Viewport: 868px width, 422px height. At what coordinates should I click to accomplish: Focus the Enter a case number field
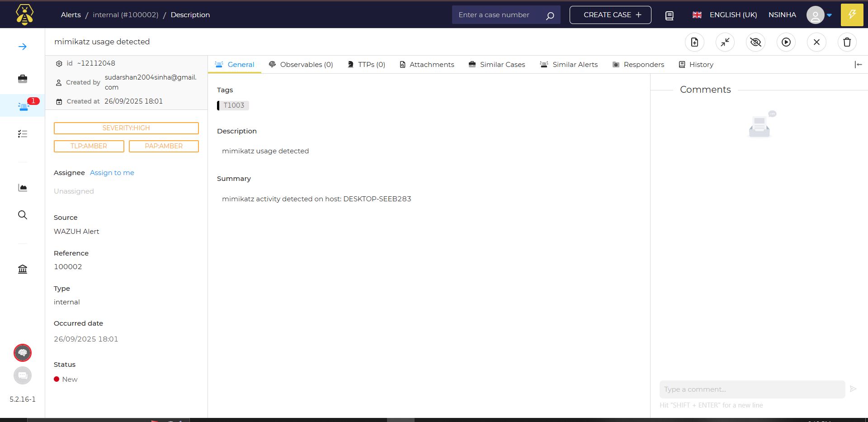(497, 15)
